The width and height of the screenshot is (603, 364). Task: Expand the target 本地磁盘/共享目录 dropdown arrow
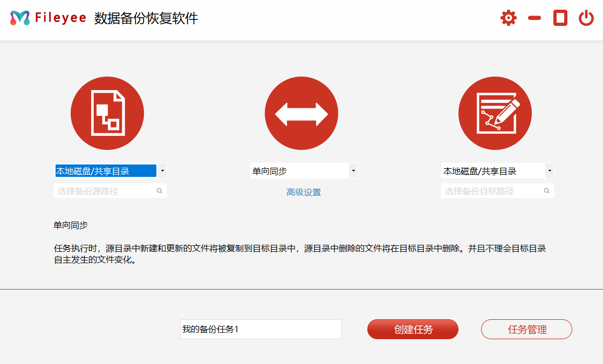point(549,171)
